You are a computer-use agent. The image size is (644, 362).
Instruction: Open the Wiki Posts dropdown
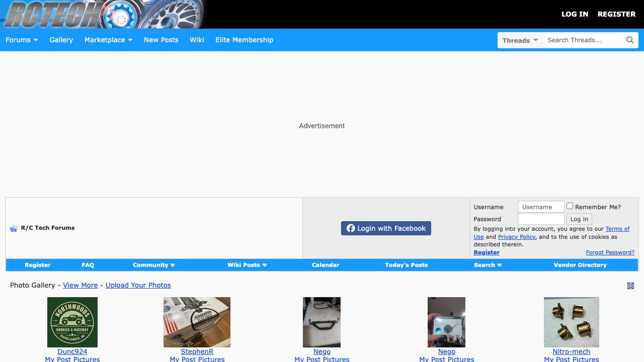[247, 265]
